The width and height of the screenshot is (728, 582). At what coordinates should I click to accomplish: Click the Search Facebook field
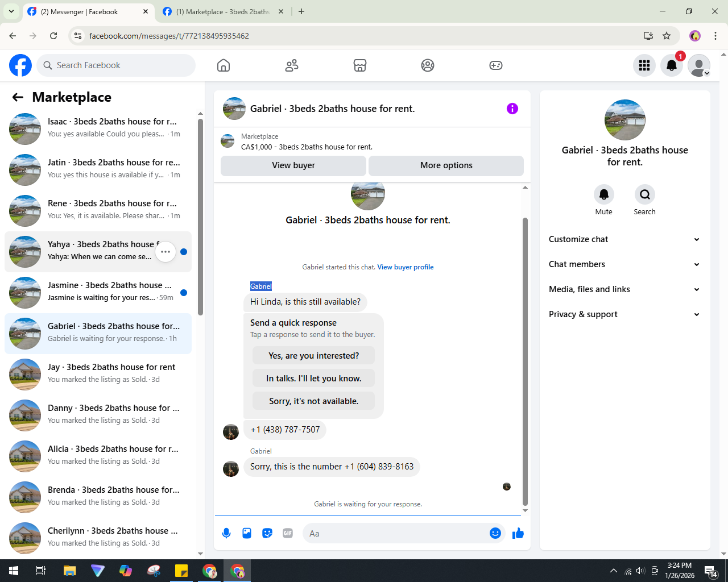point(116,65)
